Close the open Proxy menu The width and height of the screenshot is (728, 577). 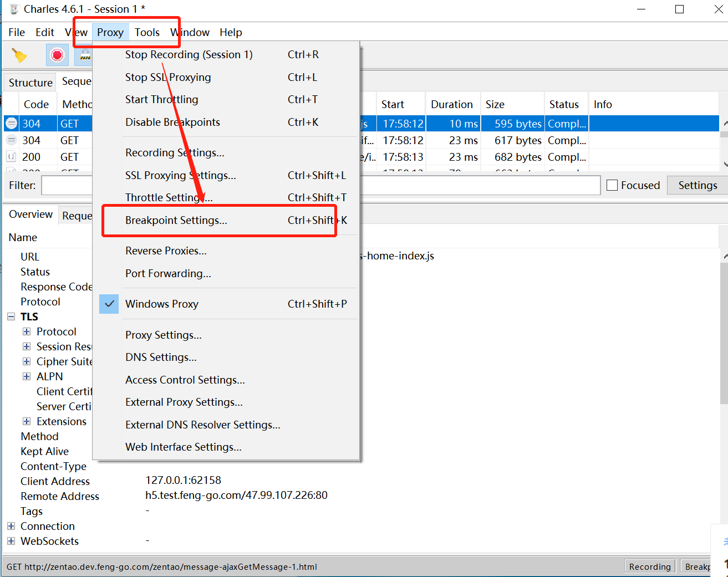pos(110,32)
